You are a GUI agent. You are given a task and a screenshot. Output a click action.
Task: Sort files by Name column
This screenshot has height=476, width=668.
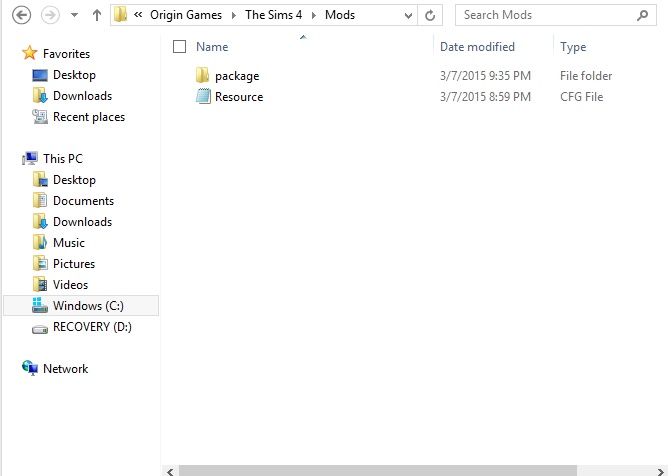[x=212, y=47]
